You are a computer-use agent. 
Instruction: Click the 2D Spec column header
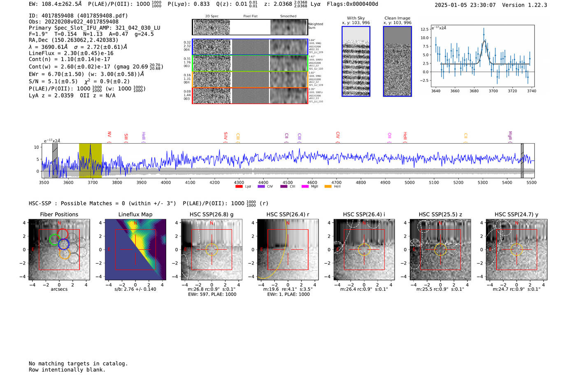[x=212, y=16]
